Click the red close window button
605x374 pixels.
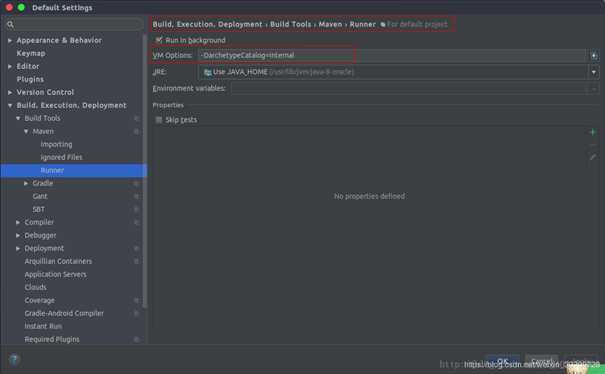[x=9, y=7]
